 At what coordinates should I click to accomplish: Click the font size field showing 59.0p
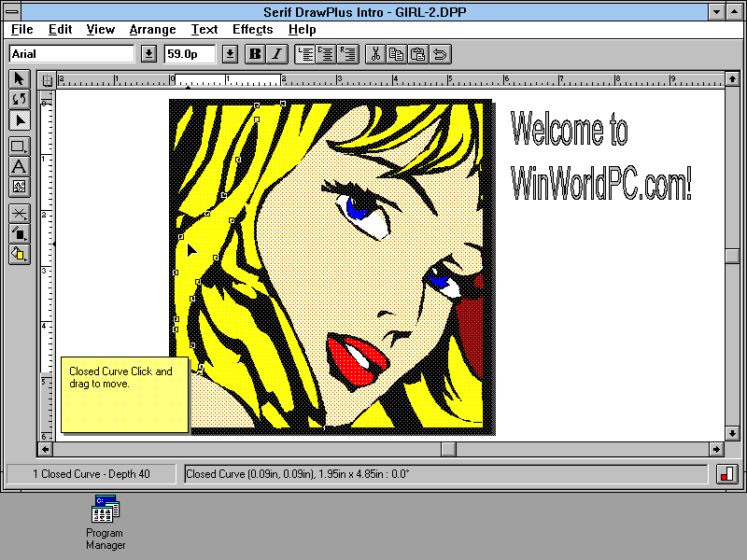click(190, 54)
